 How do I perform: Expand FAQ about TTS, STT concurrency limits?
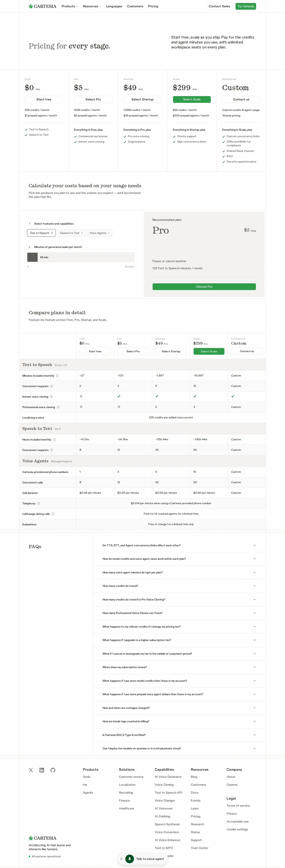click(x=179, y=545)
